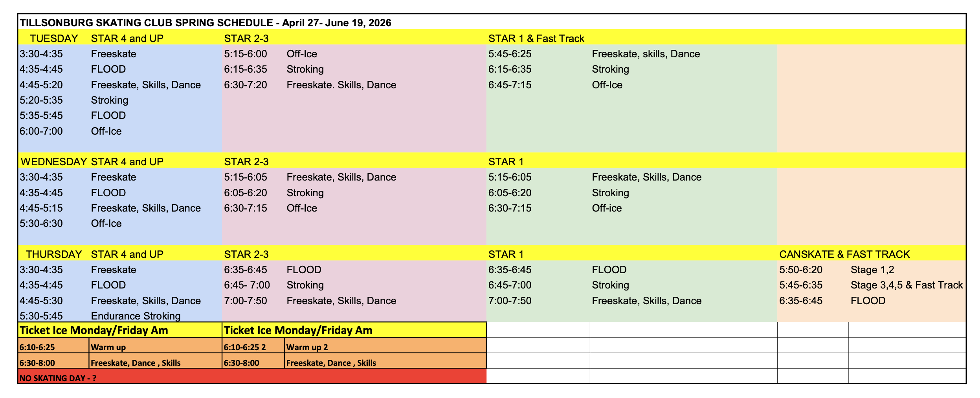Click the CANSKATE & FAST TRACK heading

(x=844, y=254)
